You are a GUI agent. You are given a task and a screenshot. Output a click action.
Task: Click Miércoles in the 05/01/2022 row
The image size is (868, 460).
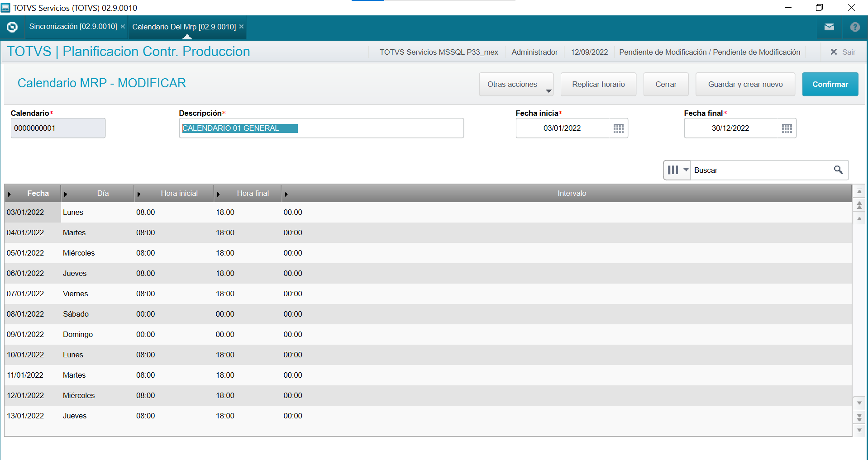pyautogui.click(x=79, y=253)
